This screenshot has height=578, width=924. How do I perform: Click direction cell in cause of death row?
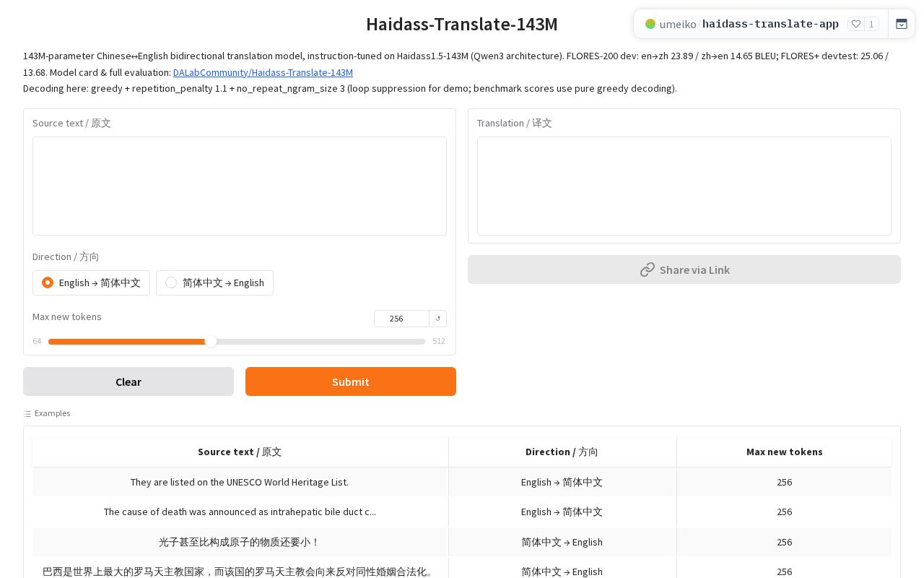pyautogui.click(x=562, y=512)
